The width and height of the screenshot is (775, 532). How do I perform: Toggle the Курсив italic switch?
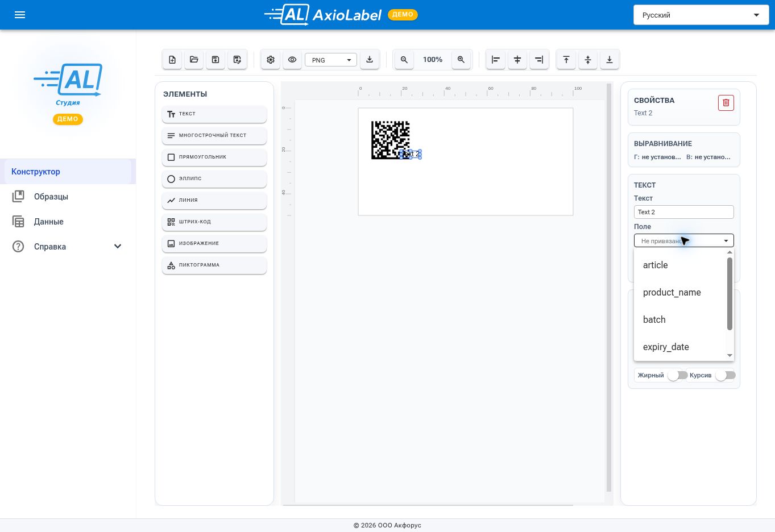[x=725, y=375]
